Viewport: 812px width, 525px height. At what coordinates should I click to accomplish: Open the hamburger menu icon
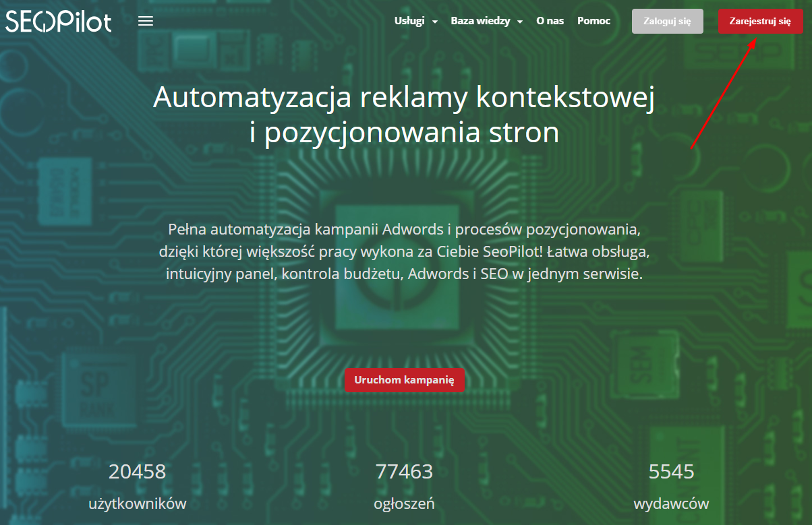point(146,21)
